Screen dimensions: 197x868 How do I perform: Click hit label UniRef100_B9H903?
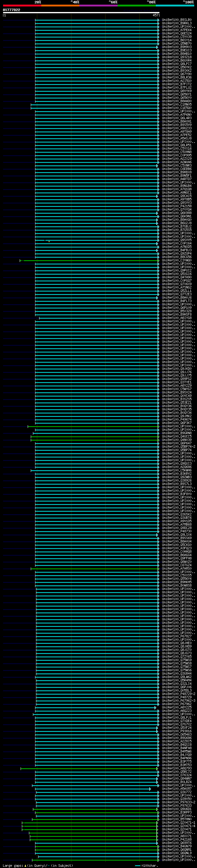click(176, 47)
